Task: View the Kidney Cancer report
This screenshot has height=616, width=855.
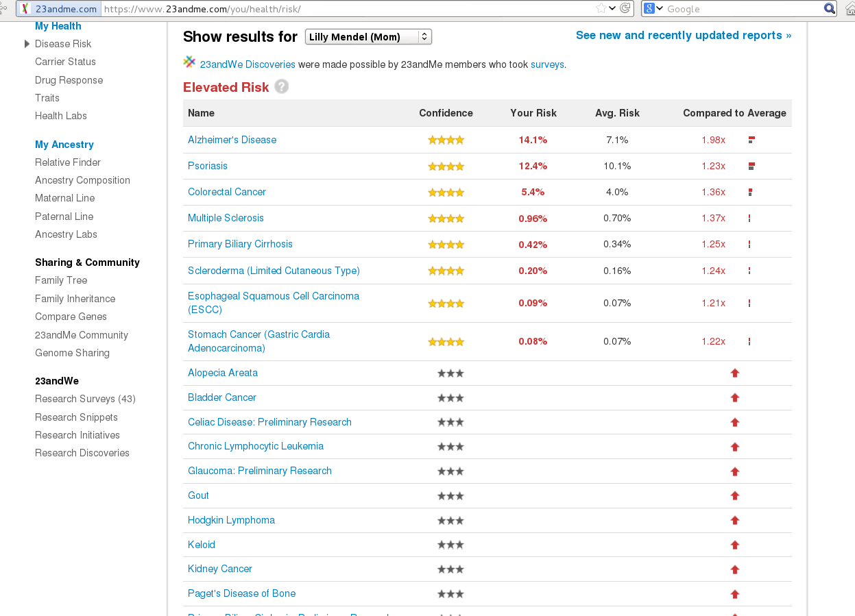Action: click(220, 569)
